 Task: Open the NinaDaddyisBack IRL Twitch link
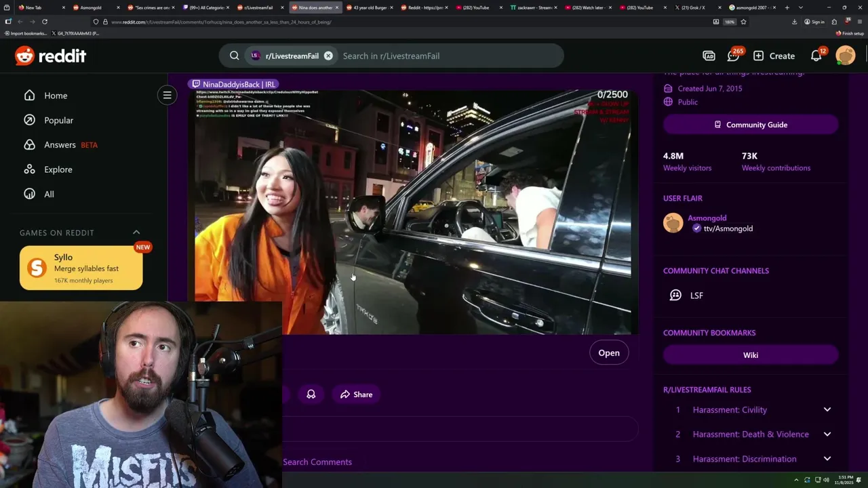click(x=233, y=84)
